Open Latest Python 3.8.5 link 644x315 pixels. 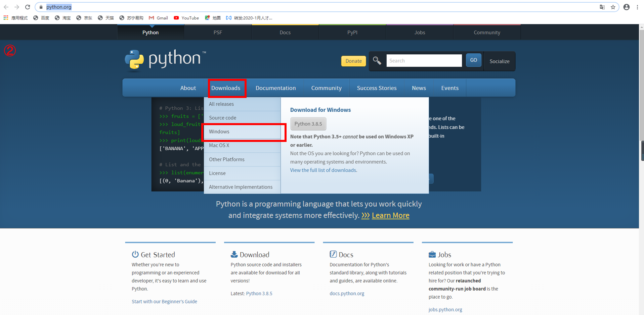coord(259,294)
